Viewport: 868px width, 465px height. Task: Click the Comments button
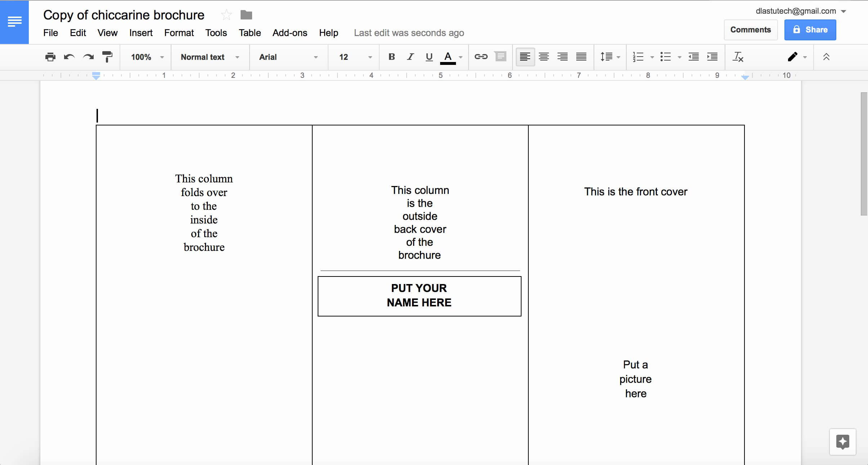pos(750,29)
